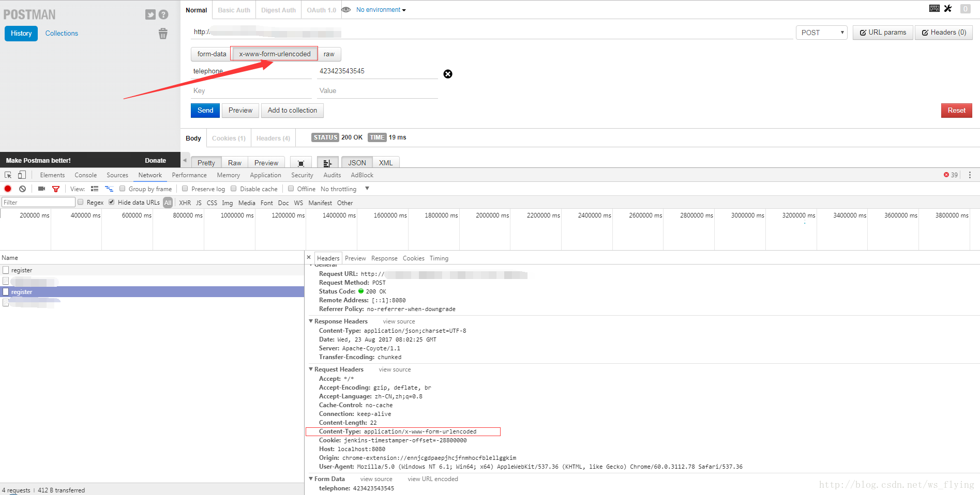Open Headers (0) editor

point(944,33)
